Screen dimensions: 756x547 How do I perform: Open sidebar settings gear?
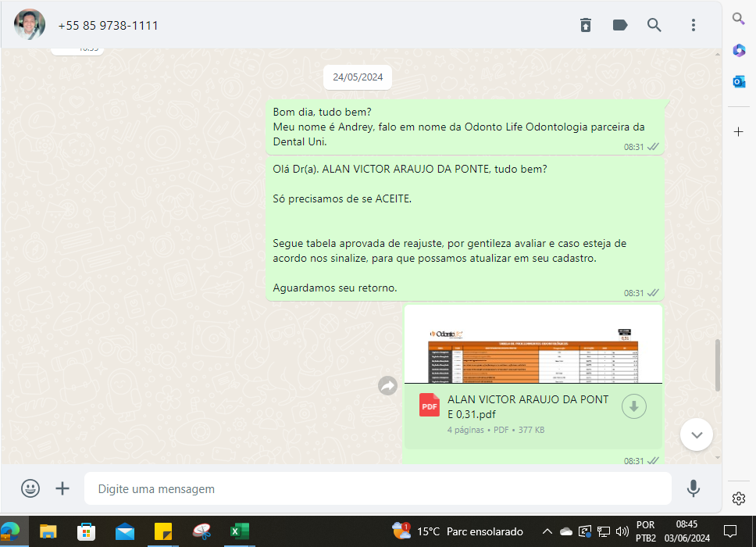coord(738,498)
